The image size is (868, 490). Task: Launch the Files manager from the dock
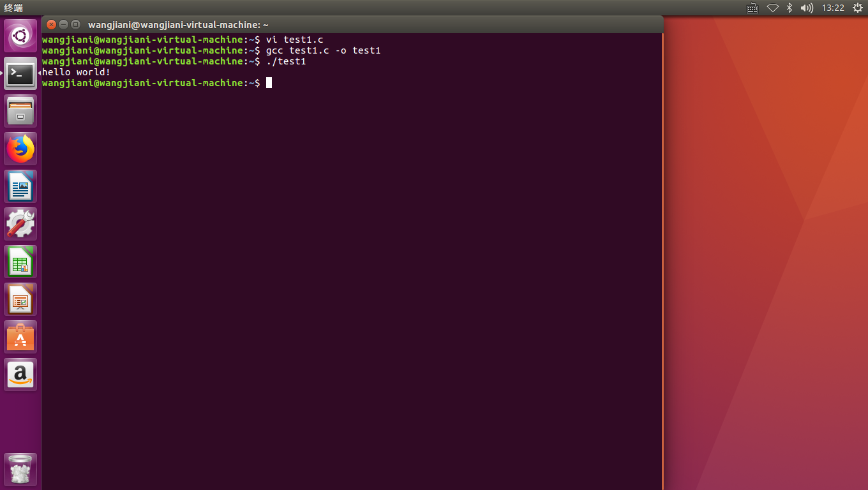20,110
